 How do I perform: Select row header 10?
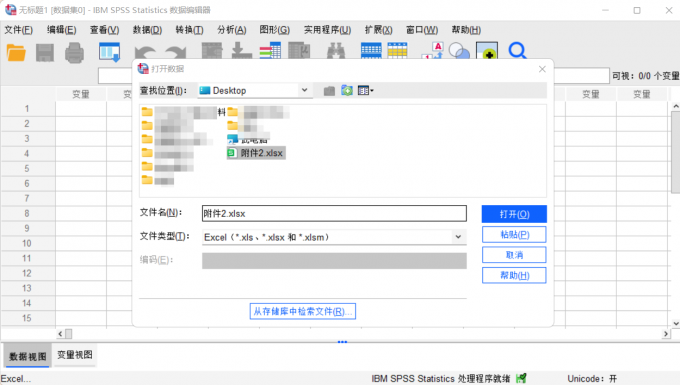click(x=27, y=243)
